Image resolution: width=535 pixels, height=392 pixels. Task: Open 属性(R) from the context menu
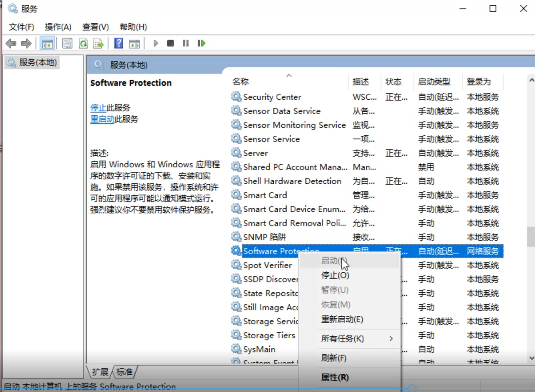pos(335,377)
